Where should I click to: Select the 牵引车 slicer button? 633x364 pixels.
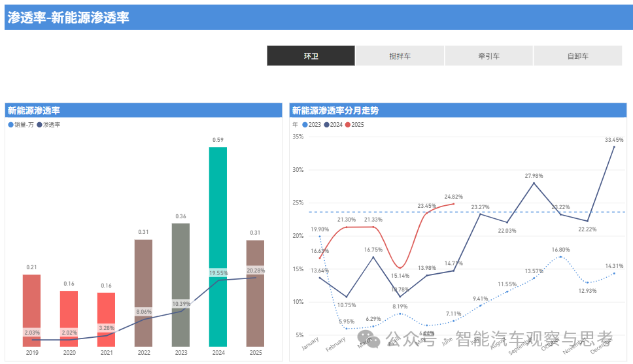488,56
